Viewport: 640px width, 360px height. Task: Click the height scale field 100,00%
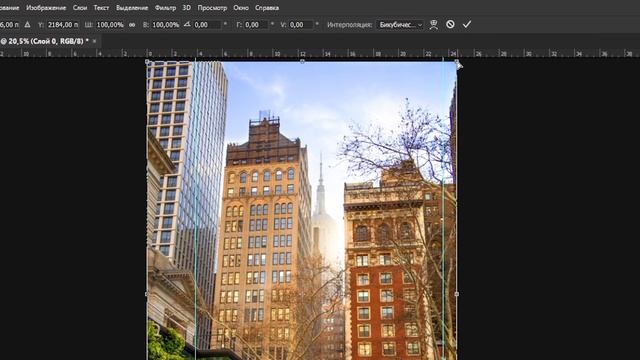(166, 25)
